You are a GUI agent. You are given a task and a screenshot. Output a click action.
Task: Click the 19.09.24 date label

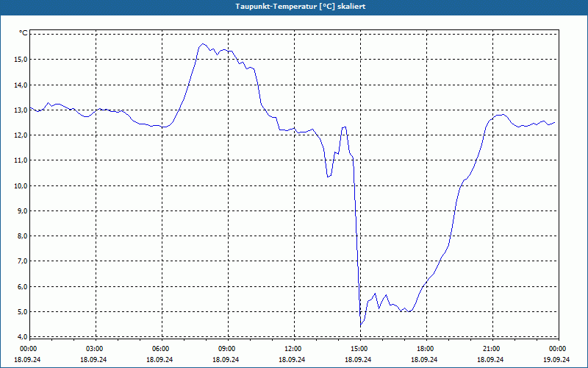coord(556,359)
